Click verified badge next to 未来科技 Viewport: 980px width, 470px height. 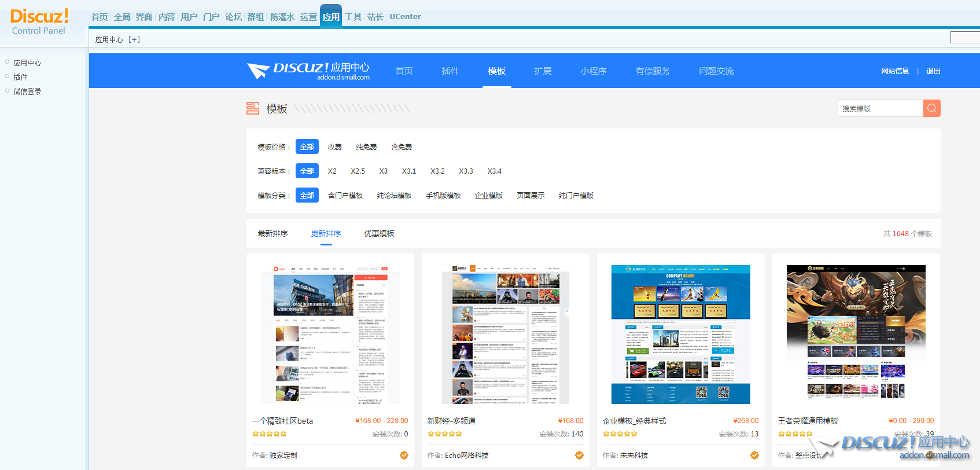pos(754,456)
